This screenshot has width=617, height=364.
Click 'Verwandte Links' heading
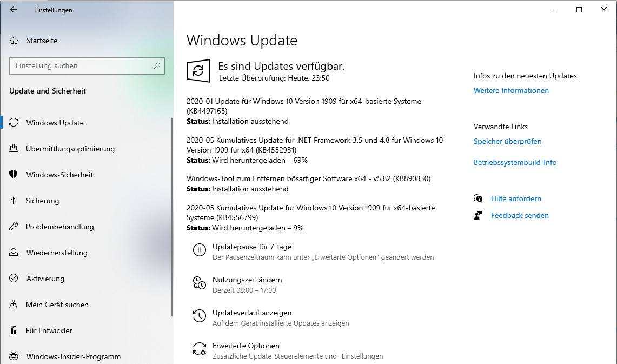pos(501,127)
